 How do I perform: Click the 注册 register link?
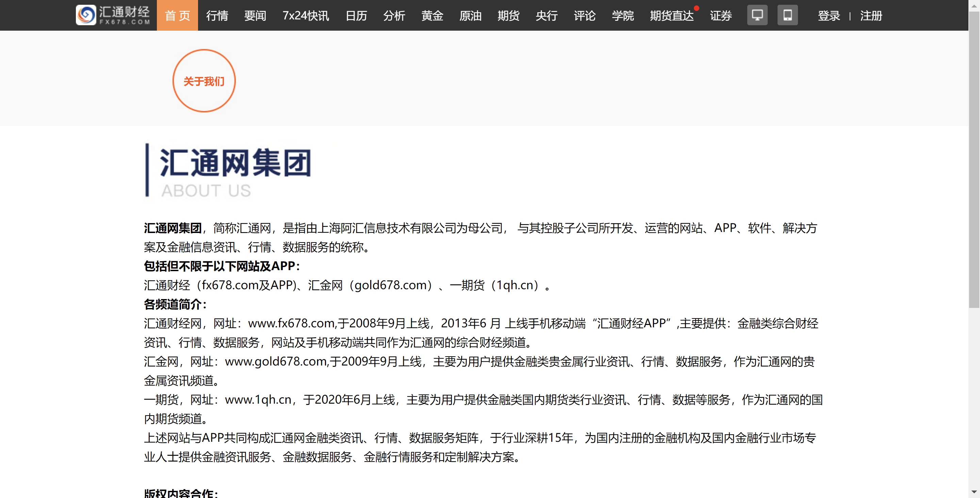pos(871,15)
